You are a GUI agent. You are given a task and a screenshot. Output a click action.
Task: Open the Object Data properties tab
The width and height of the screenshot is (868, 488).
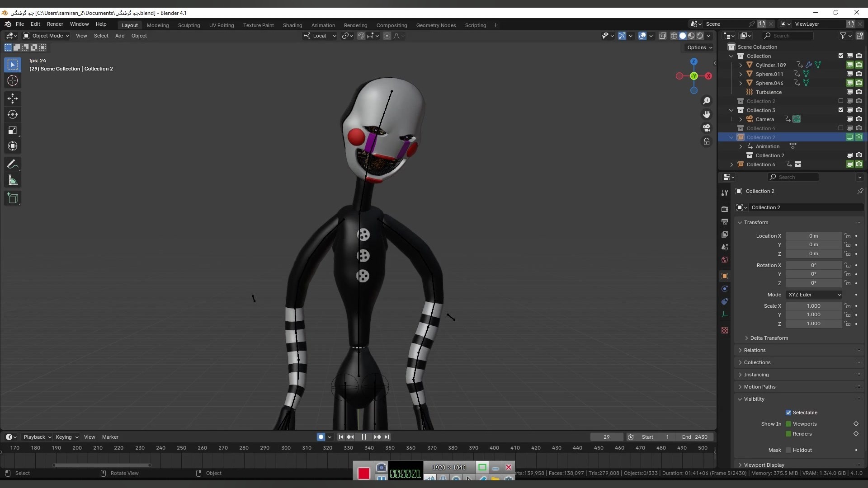click(725, 314)
